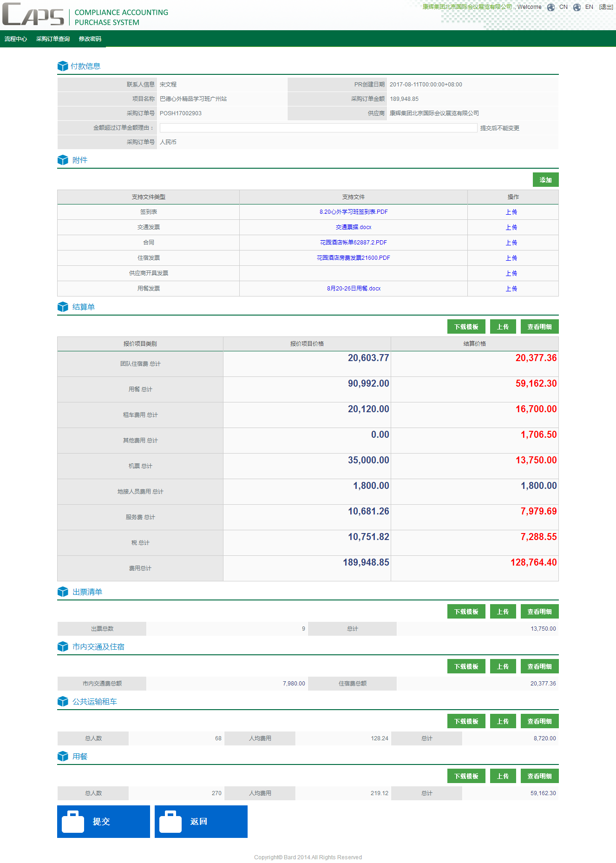Open the 采购订单查询 menu item
This screenshot has height=863, width=616.
53,39
